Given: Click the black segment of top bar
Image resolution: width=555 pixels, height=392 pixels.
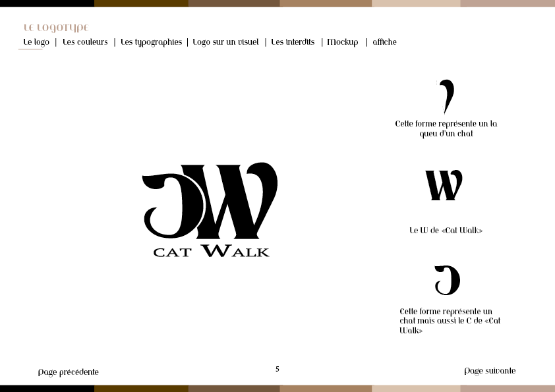Looking at the screenshot, I should pos(46,5).
